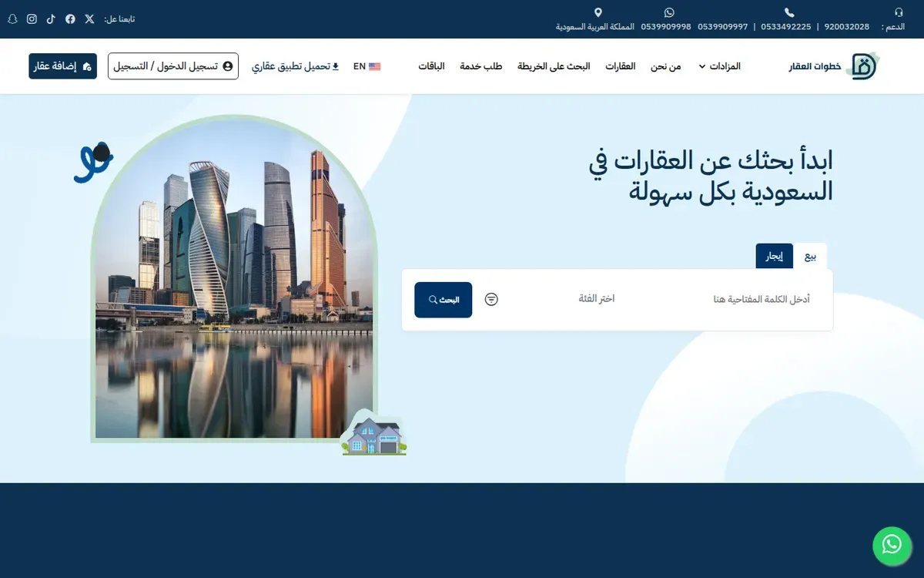Open the Instagram social icon
The width and height of the screenshot is (924, 578).
coord(32,19)
